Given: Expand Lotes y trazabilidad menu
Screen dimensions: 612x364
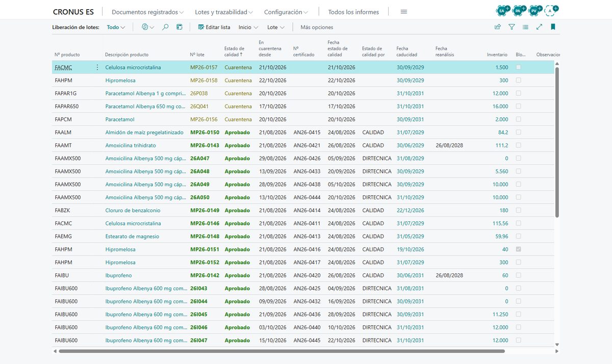Looking at the screenshot, I should click(224, 12).
